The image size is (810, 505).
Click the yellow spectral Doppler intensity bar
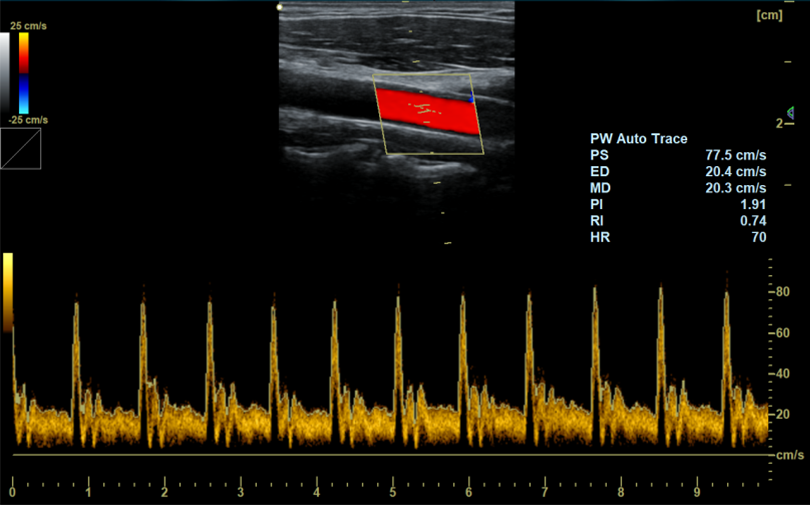point(8,290)
